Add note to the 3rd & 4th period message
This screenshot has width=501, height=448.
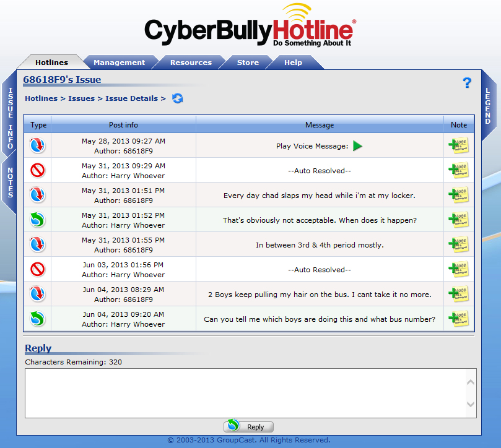point(458,244)
